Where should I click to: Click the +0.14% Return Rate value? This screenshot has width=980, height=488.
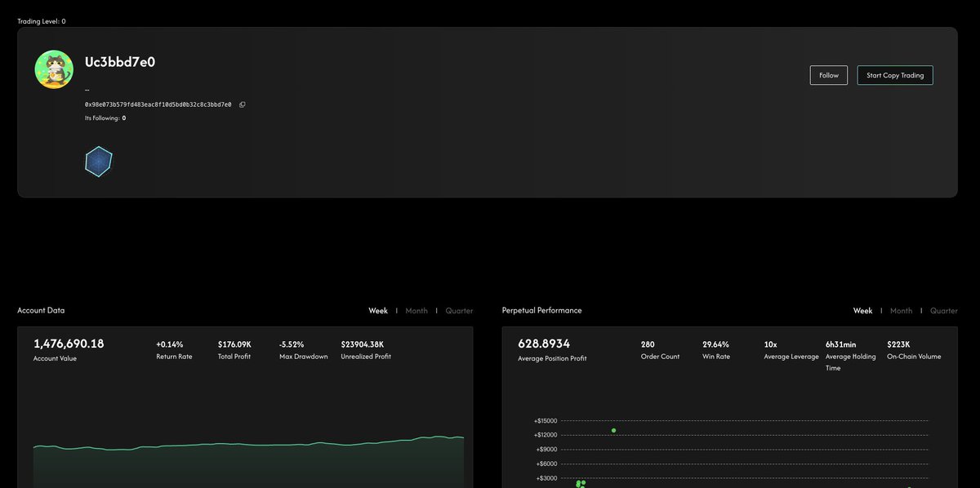(170, 344)
